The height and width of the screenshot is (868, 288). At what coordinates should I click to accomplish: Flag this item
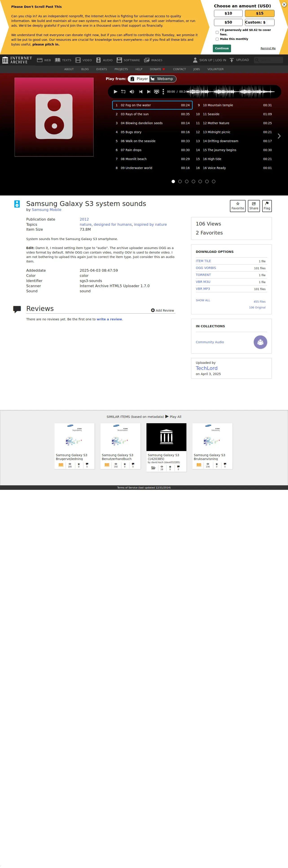coord(267,206)
